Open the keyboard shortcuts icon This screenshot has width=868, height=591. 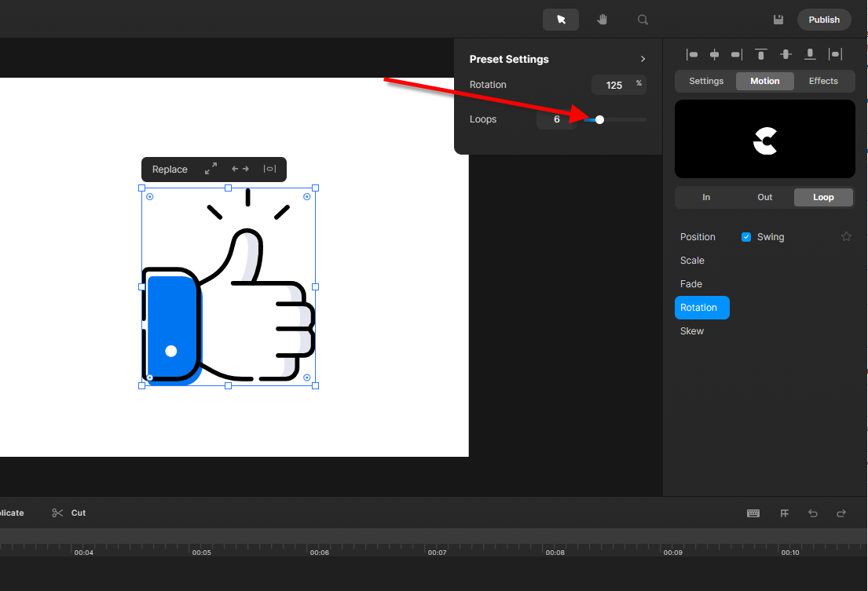tap(753, 513)
